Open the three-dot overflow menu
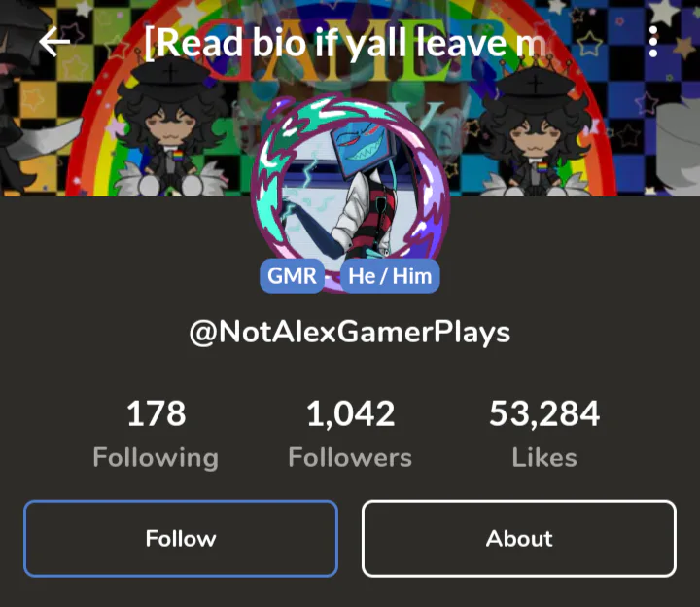This screenshot has height=607, width=700. [653, 42]
